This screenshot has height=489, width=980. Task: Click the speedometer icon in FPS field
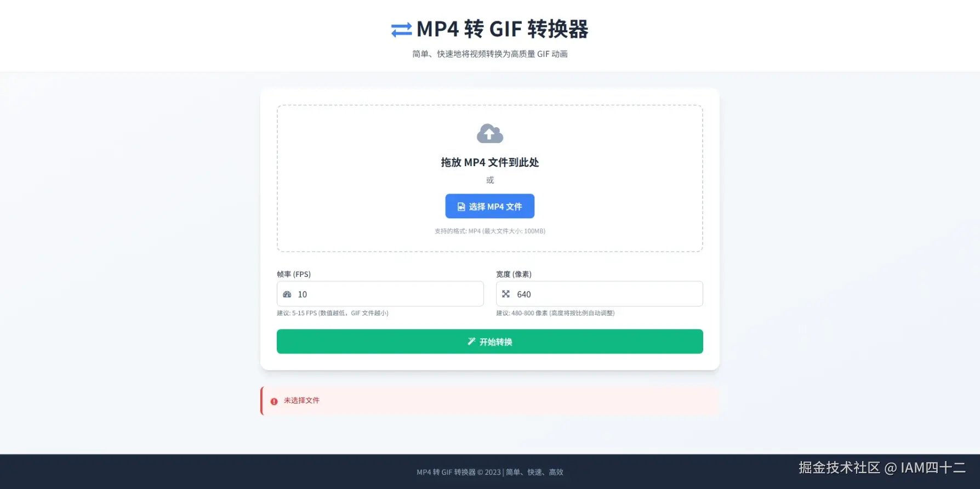pos(287,294)
